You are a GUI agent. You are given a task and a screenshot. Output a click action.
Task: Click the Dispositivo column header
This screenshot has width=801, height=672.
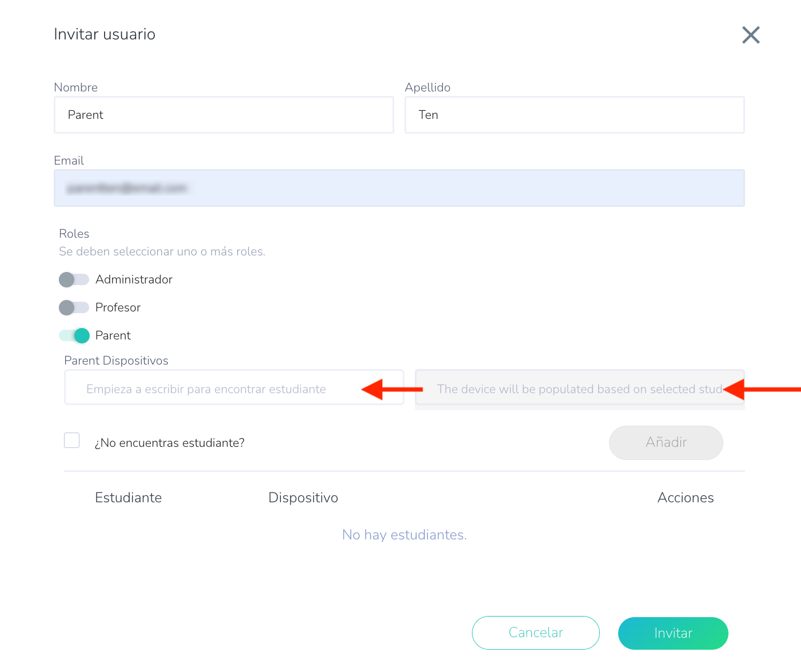point(303,498)
